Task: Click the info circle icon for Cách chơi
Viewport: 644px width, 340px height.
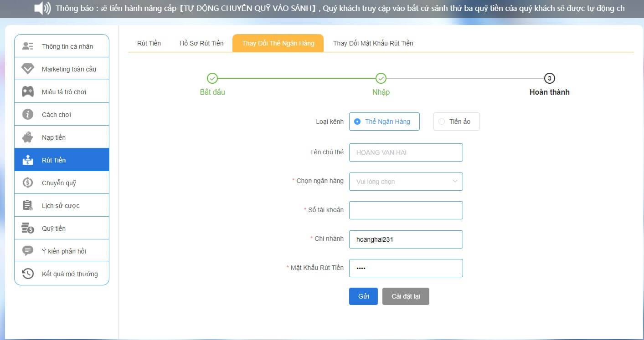Action: [28, 114]
